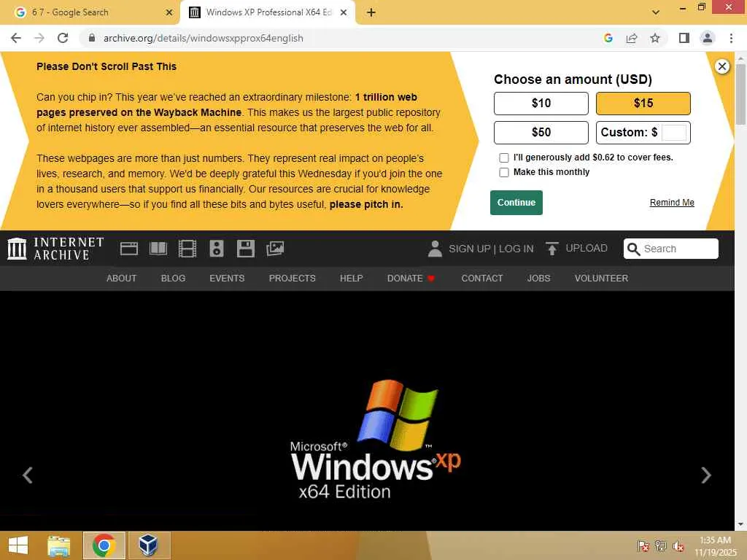The height and width of the screenshot is (560, 747).
Task: Check the cover fees checkbox
Action: pyautogui.click(x=503, y=157)
